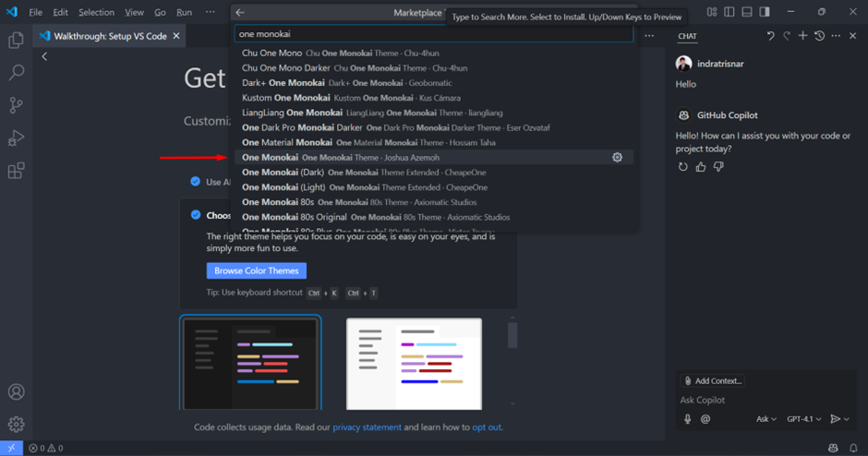Image resolution: width=868 pixels, height=456 pixels.
Task: Select One Monokai 80s Original theme
Action: [433, 218]
